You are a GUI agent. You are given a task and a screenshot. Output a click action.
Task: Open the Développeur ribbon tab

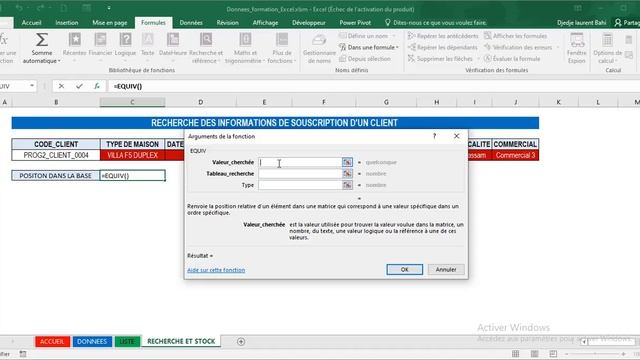click(x=309, y=23)
